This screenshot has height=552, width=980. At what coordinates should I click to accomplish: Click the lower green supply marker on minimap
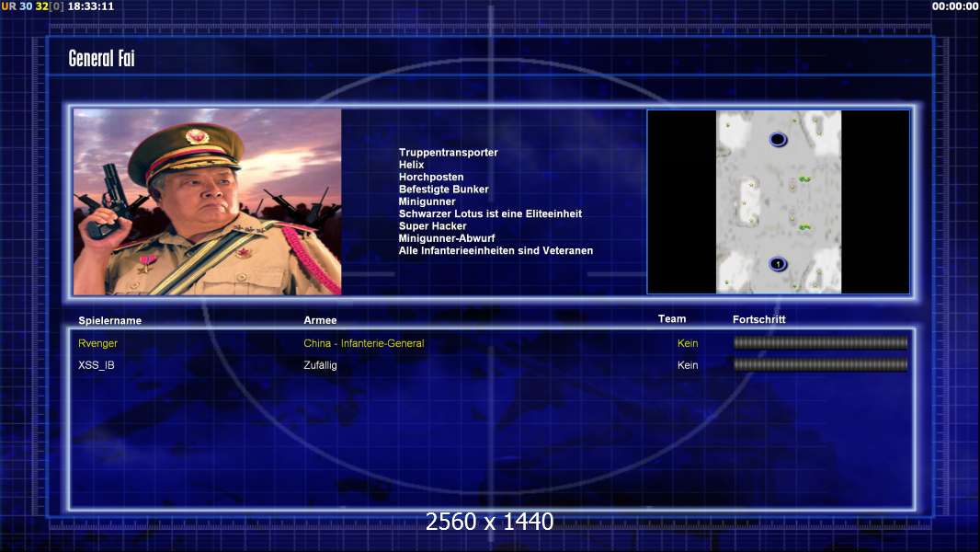tap(804, 227)
